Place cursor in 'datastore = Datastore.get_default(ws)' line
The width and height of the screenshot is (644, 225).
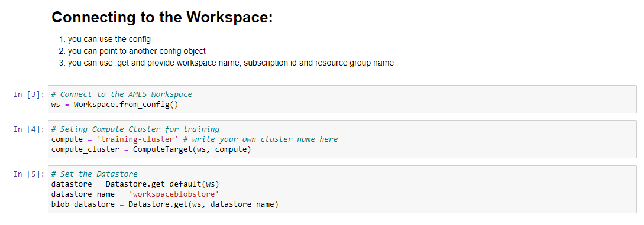pos(135,184)
